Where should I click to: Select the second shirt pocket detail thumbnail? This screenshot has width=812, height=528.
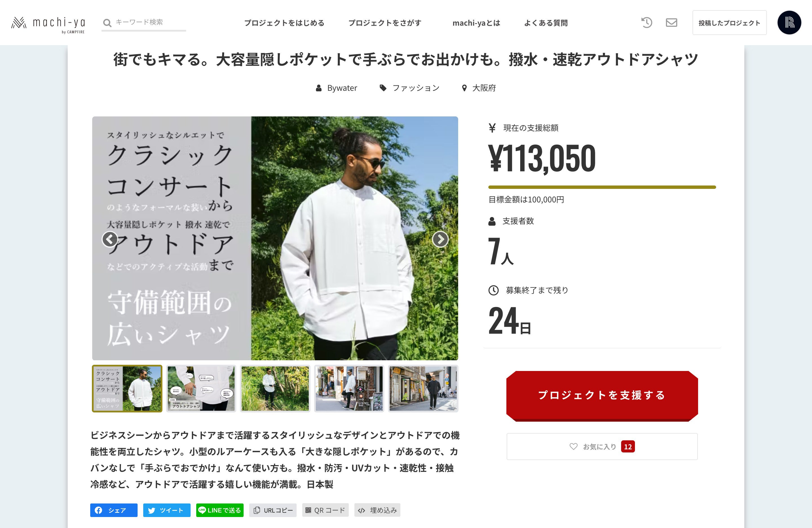coord(201,388)
